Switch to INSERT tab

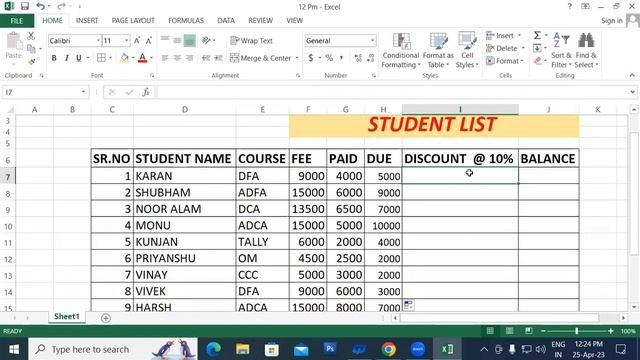[x=87, y=20]
